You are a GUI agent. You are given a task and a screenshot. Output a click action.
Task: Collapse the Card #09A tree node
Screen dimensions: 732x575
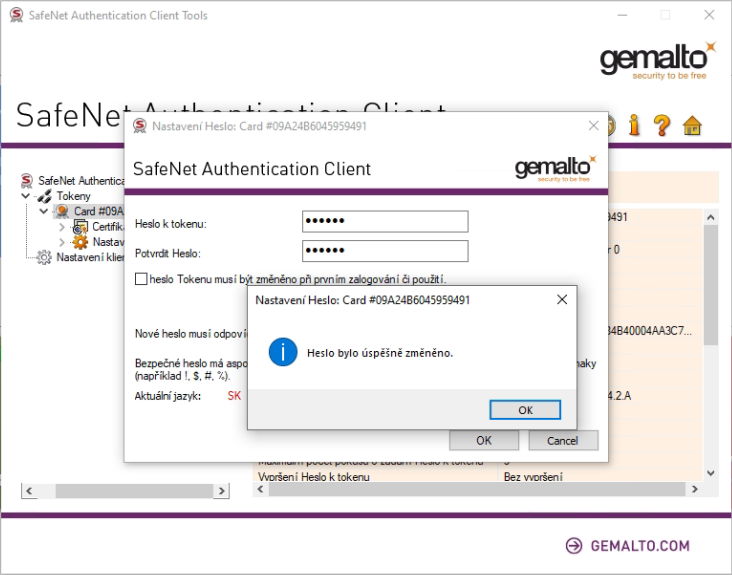coord(44,211)
